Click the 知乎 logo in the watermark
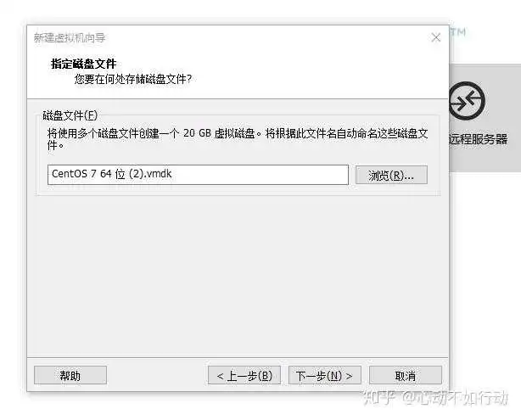The width and height of the screenshot is (521, 420). pyautogui.click(x=381, y=397)
